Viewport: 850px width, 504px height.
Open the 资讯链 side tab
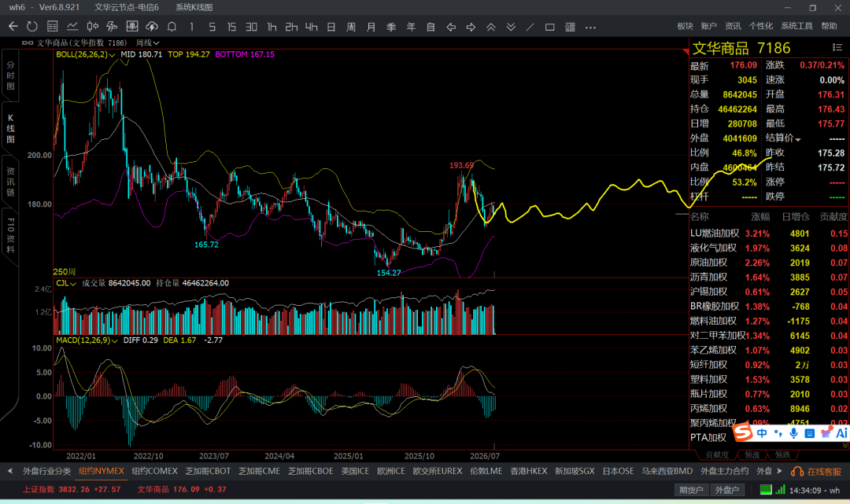[x=10, y=182]
